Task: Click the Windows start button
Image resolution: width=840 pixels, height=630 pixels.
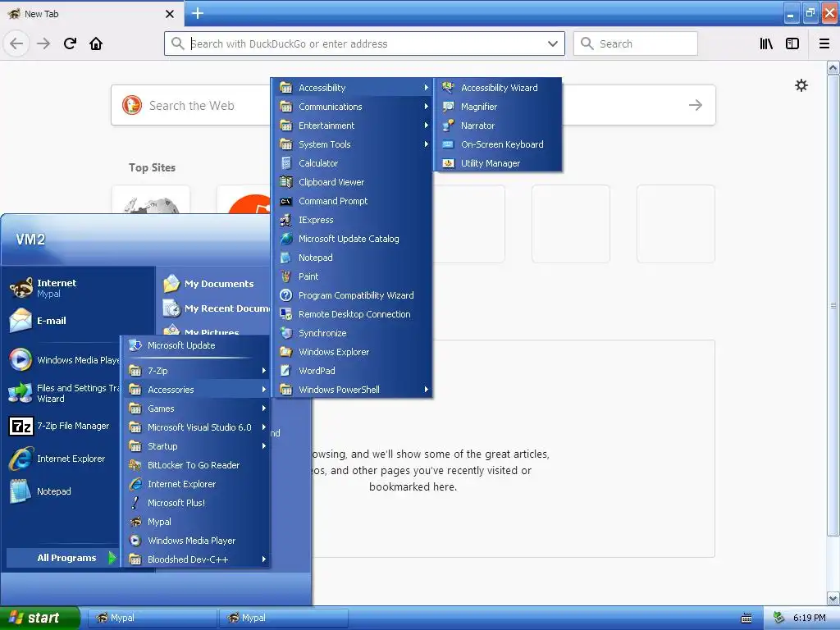Action: point(39,618)
